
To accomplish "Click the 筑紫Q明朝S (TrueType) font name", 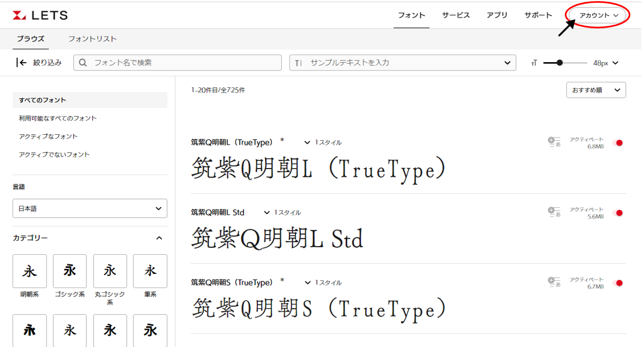I will click(x=232, y=283).
